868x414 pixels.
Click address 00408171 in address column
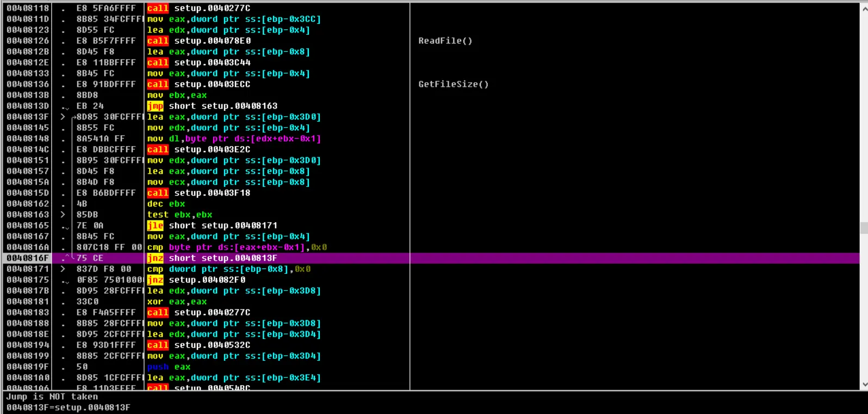click(x=28, y=269)
